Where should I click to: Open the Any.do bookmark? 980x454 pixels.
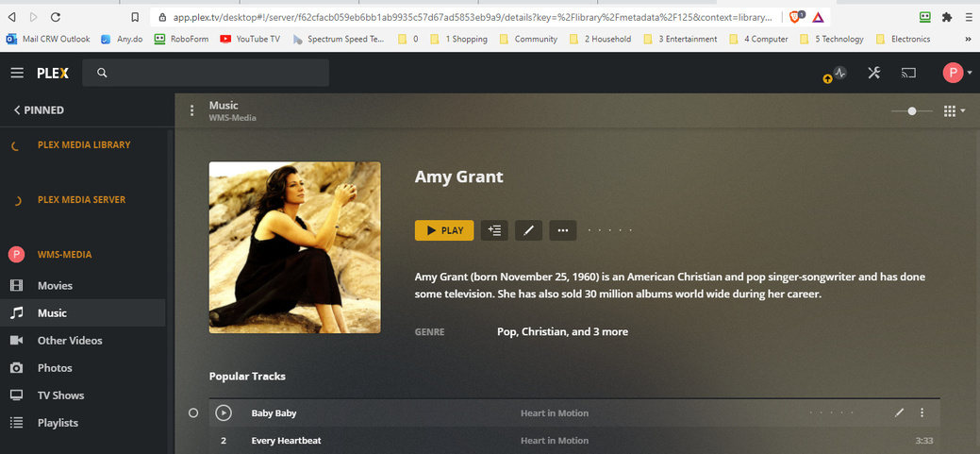(122, 39)
